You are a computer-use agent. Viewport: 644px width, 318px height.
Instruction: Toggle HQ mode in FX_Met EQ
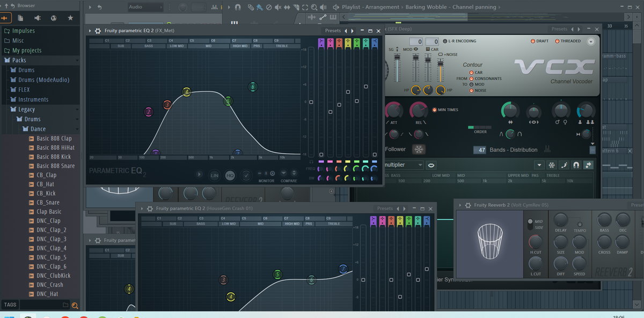[230, 175]
